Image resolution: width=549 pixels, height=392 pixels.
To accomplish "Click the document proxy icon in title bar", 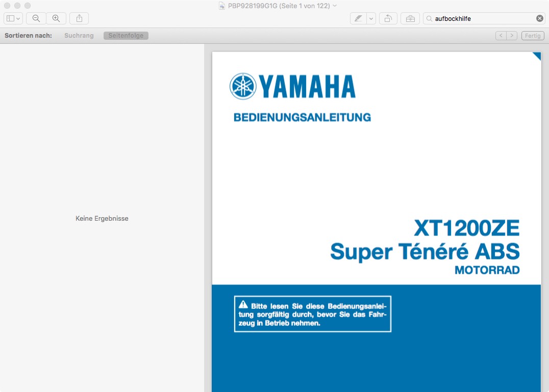I will [x=222, y=6].
